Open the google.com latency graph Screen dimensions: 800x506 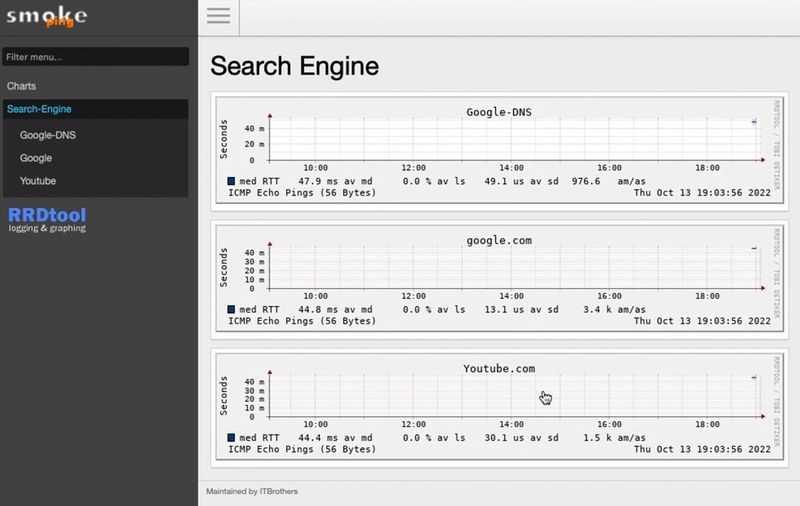(499, 279)
